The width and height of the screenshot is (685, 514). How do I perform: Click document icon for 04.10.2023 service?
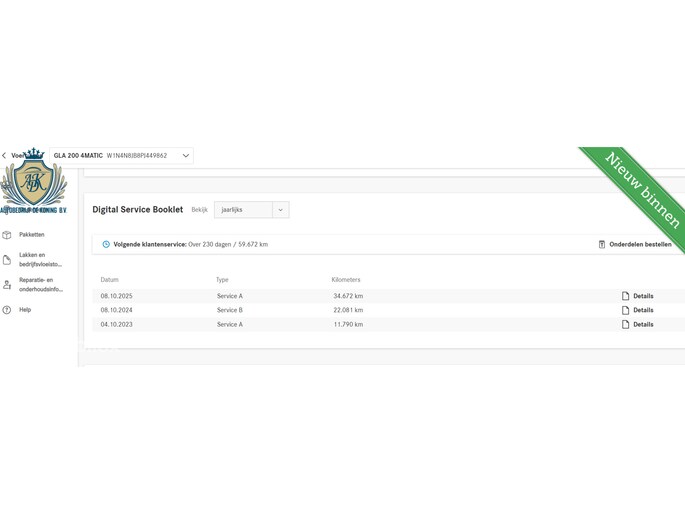[626, 324]
